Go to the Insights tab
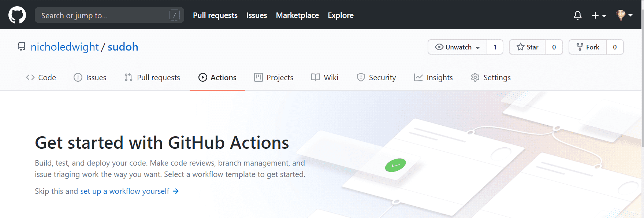The width and height of the screenshot is (644, 218). tap(433, 78)
